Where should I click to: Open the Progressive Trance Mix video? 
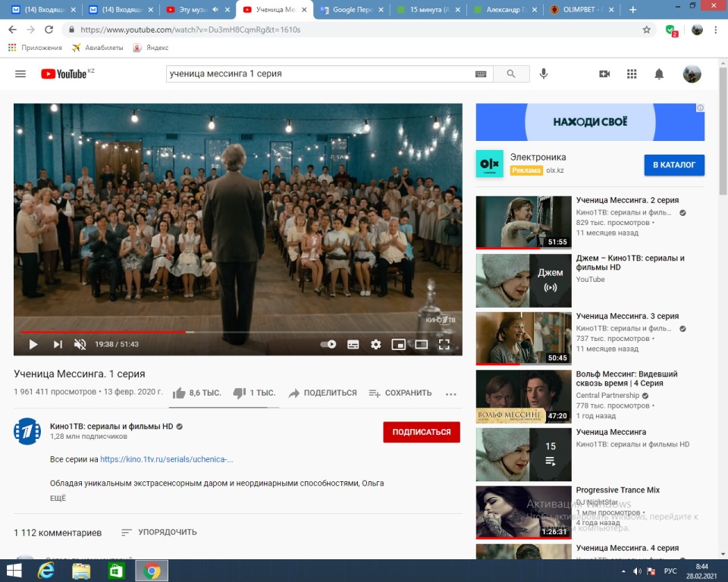524,512
